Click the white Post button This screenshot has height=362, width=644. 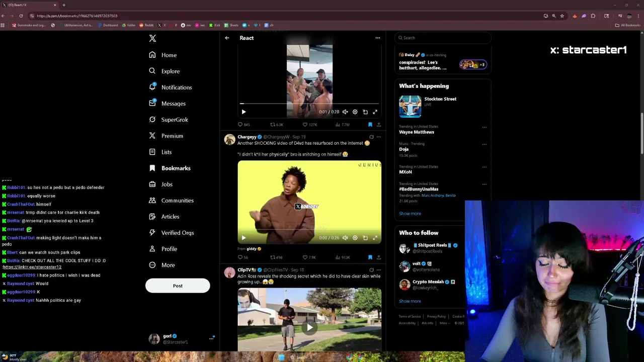pos(178,286)
